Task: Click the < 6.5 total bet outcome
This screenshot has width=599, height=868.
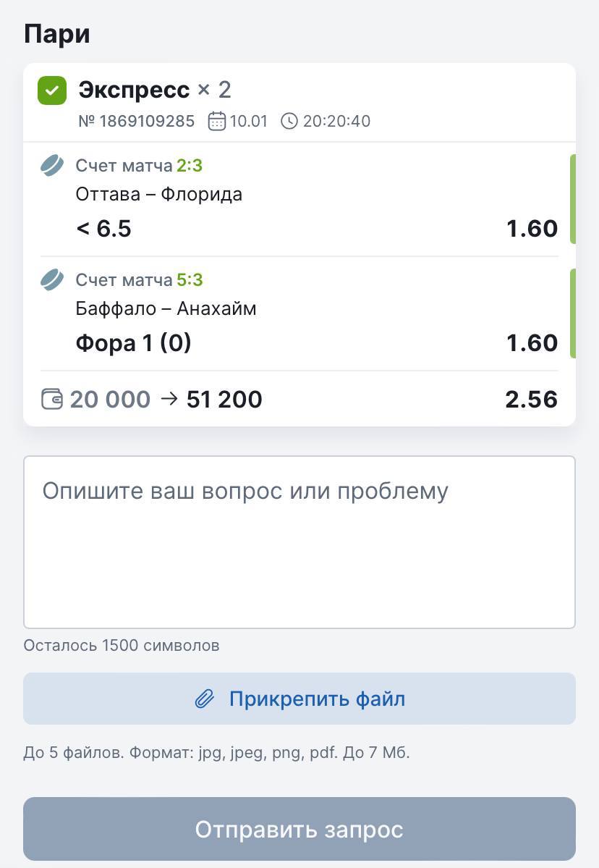Action: [x=103, y=229]
